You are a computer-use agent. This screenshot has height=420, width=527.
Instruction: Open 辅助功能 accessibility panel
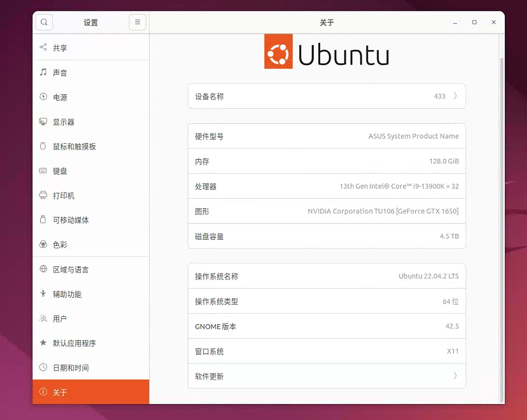tap(67, 294)
